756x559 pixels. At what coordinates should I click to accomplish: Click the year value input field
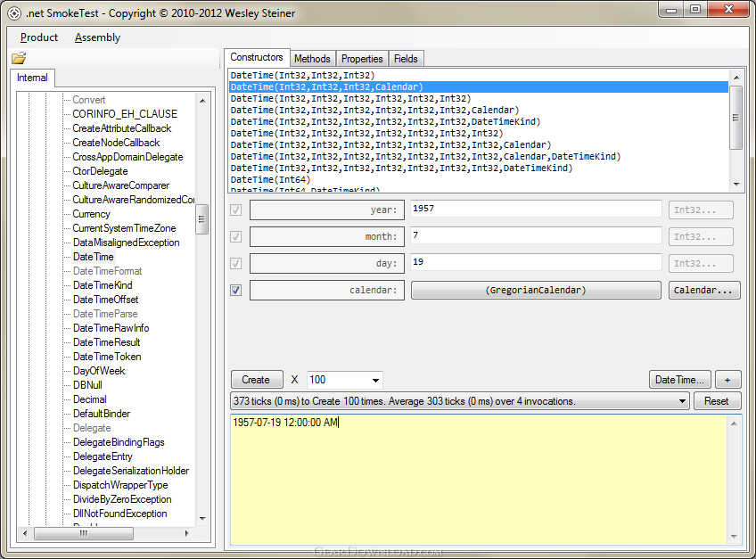(536, 209)
